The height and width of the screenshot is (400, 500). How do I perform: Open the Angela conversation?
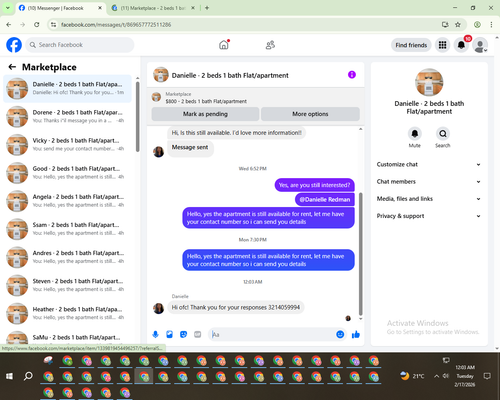point(67,201)
